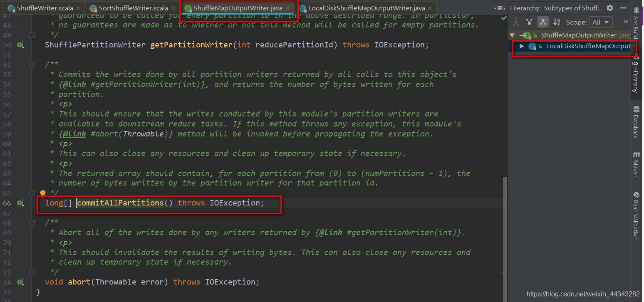The width and height of the screenshot is (644, 302).
Task: Toggle subtypes hierarchy view
Action: click(543, 22)
